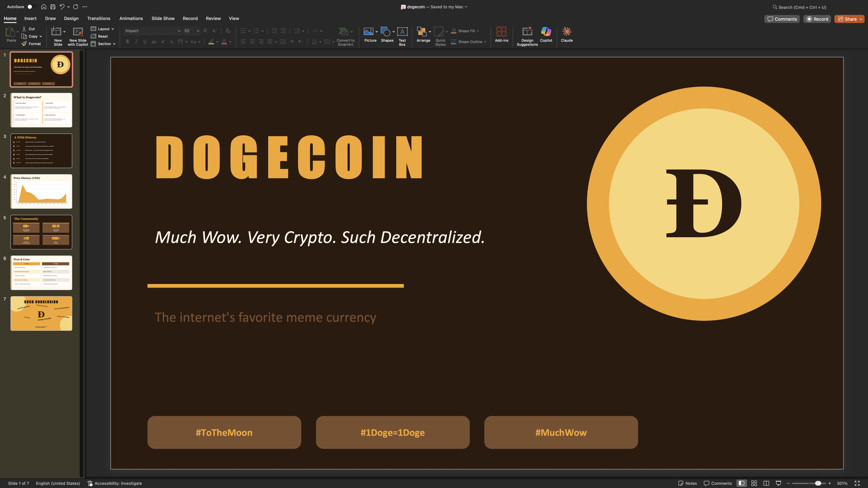The height and width of the screenshot is (488, 868).
Task: Toggle the Notes pane in status bar
Action: click(x=687, y=483)
